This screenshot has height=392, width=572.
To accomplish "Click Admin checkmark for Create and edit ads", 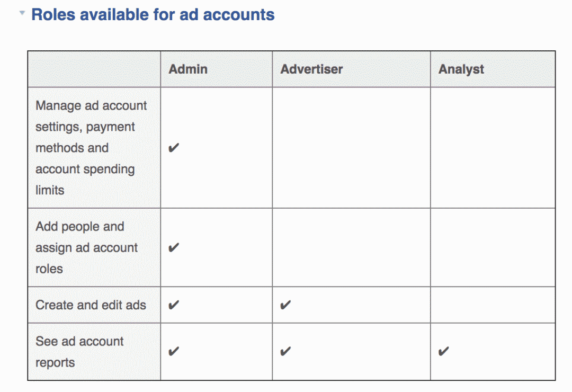I will [x=174, y=305].
